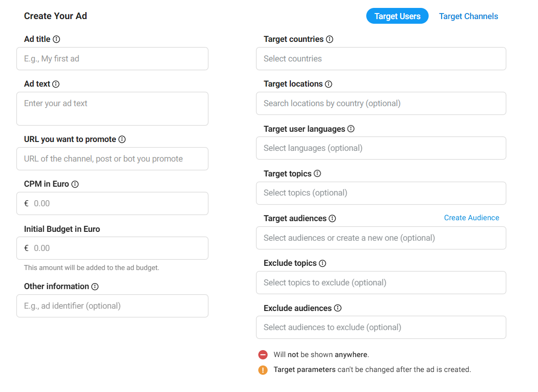This screenshot has height=392, width=538.
Task: Open info tooltip for URL you want to promote
Action: 122,139
